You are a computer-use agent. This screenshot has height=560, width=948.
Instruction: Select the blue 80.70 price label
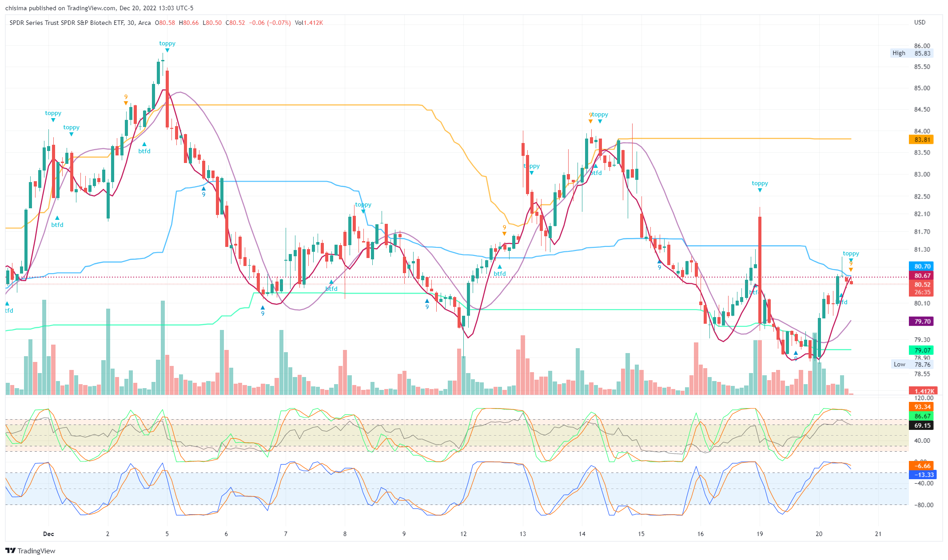921,266
